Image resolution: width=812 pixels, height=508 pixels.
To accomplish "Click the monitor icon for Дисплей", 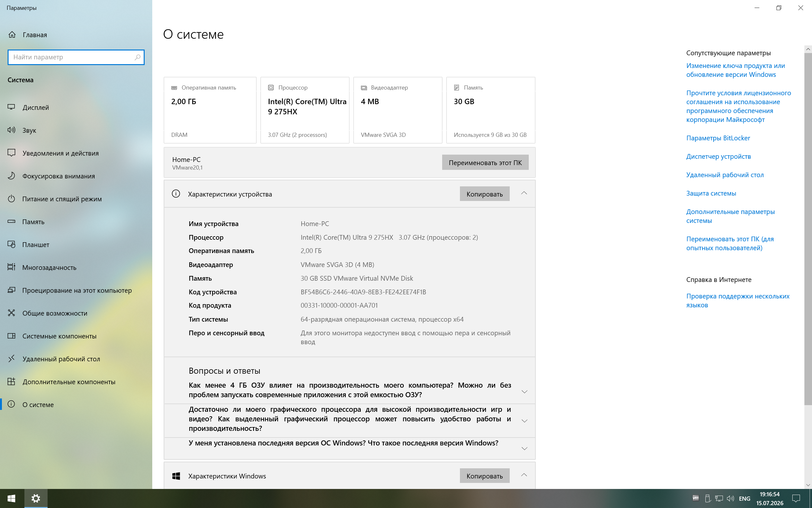I will (11, 107).
